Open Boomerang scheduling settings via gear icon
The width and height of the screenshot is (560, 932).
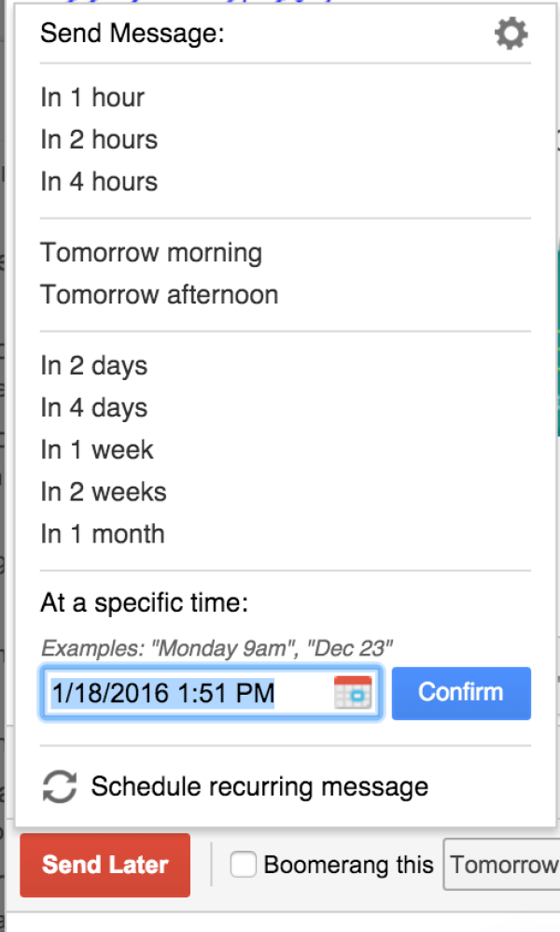pos(511,34)
